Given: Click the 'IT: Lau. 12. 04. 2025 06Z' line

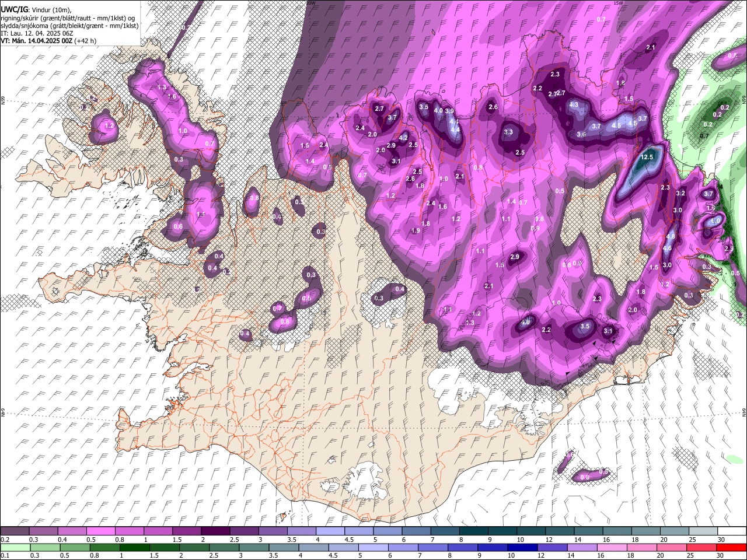Looking at the screenshot, I should 37,33.
